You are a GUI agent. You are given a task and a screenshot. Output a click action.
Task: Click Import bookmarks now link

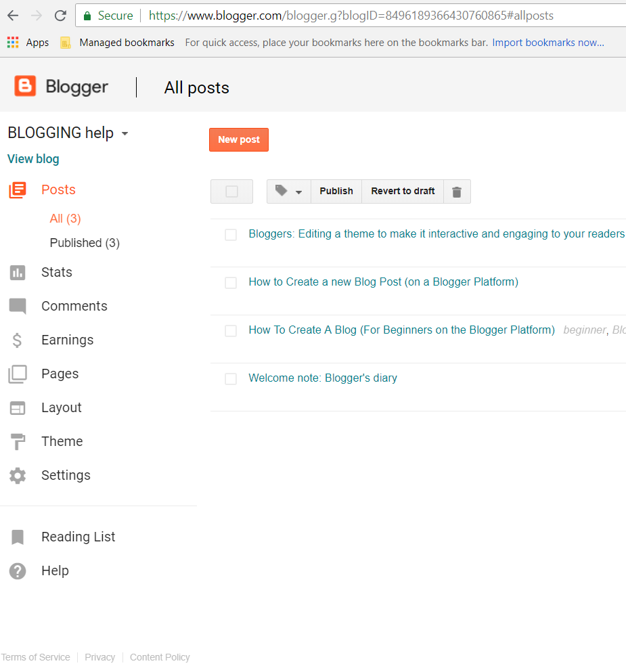coord(548,43)
